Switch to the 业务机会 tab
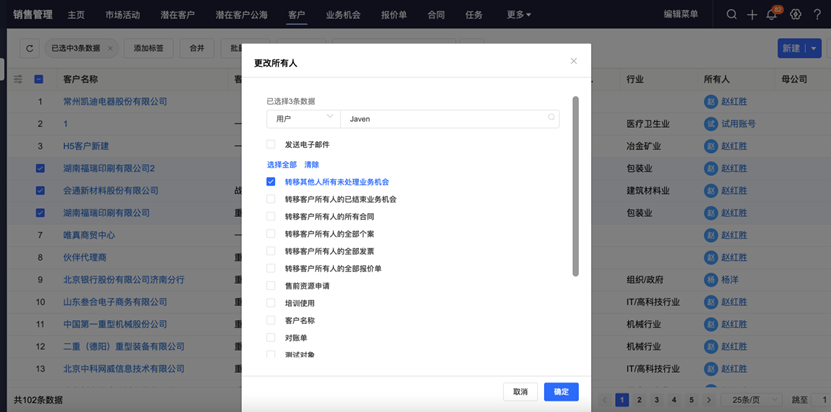831x412 pixels. (343, 15)
